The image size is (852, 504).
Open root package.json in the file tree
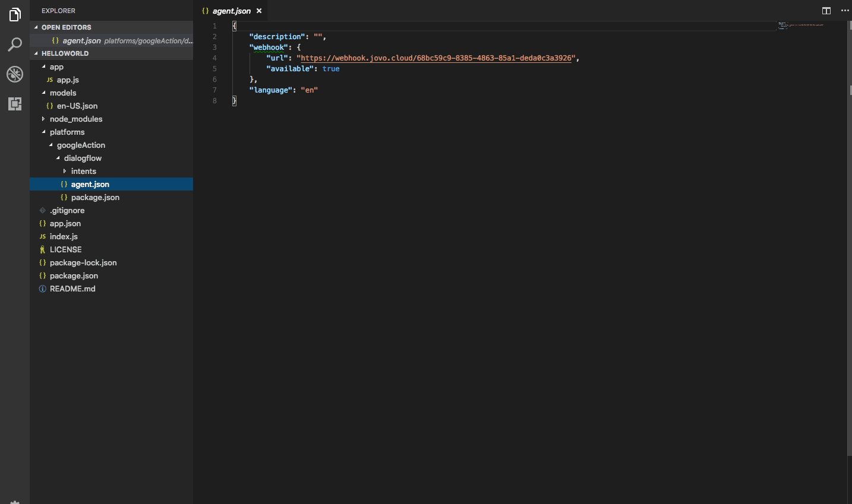[x=111, y=275]
